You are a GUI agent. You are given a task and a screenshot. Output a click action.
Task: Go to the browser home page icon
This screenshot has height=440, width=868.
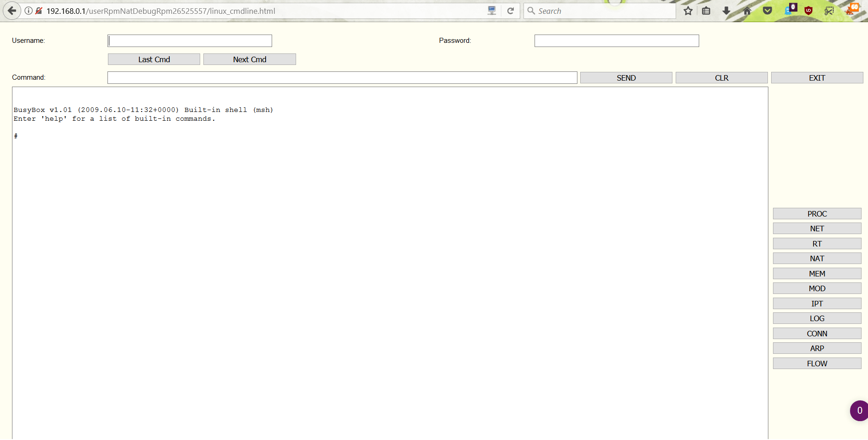[747, 11]
